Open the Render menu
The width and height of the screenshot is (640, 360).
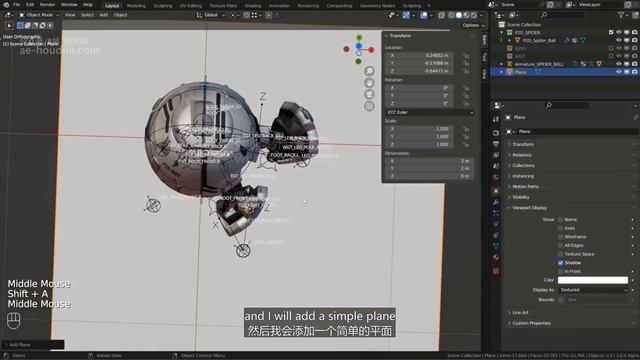47,4
